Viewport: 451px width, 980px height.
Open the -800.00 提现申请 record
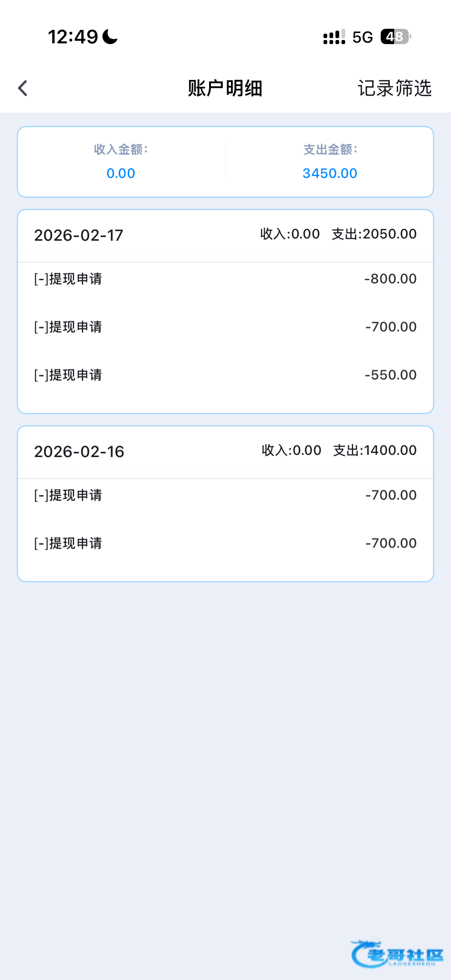225,279
